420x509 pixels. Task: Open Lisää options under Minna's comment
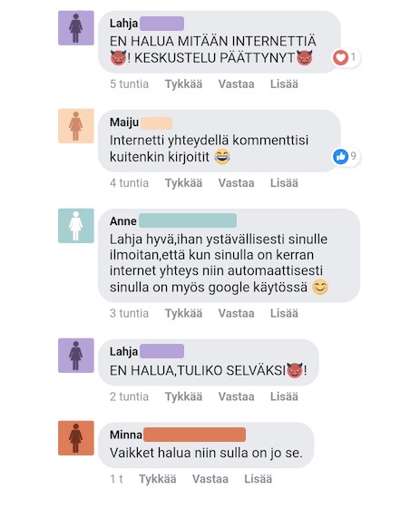pos(259,479)
